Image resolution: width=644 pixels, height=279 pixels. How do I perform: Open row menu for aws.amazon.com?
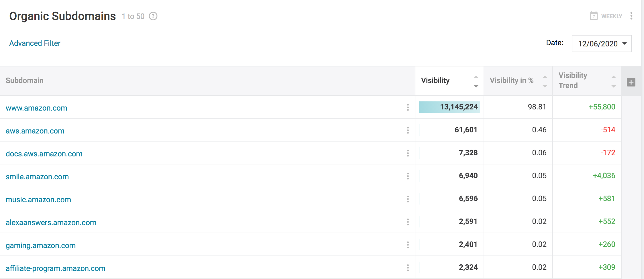[x=408, y=130]
